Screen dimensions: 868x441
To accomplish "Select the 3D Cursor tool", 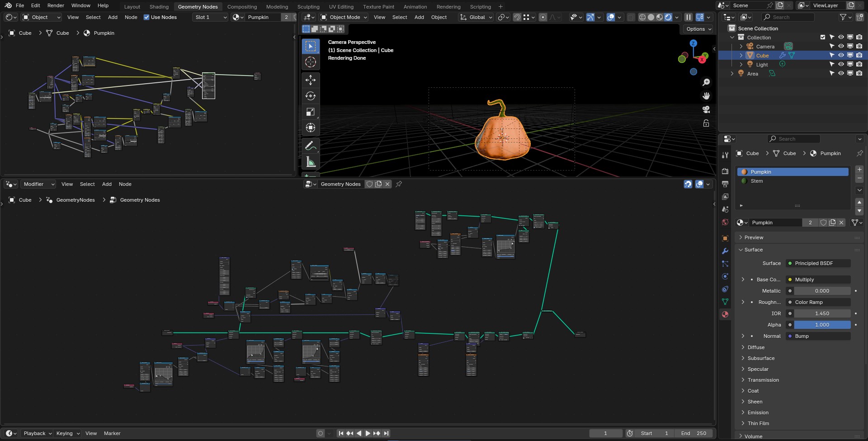I will click(x=310, y=62).
